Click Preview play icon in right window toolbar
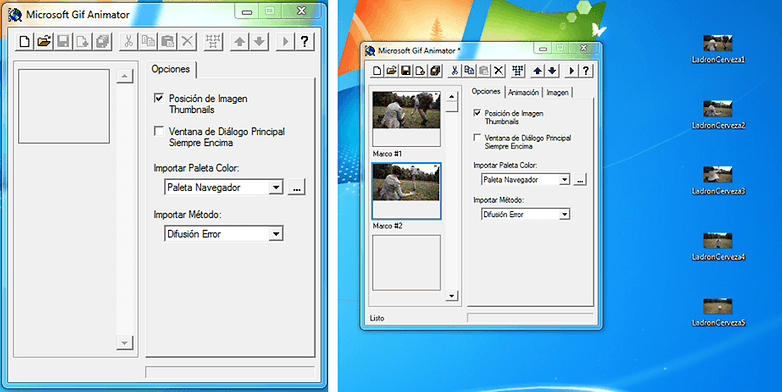Screen dimensions: 782x392 pos(571,71)
